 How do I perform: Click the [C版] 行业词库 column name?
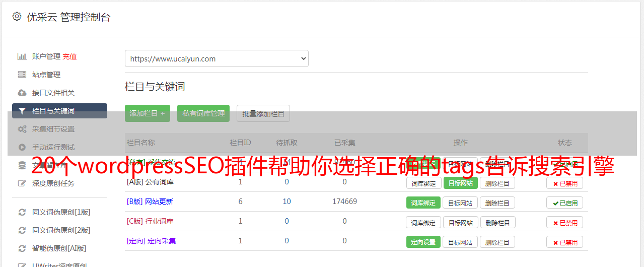150,221
